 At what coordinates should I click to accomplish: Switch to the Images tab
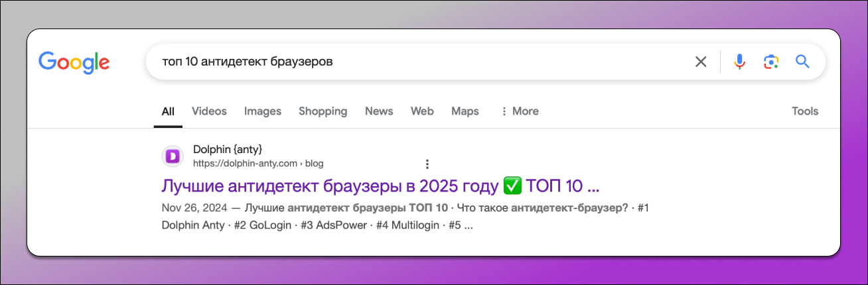point(263,111)
